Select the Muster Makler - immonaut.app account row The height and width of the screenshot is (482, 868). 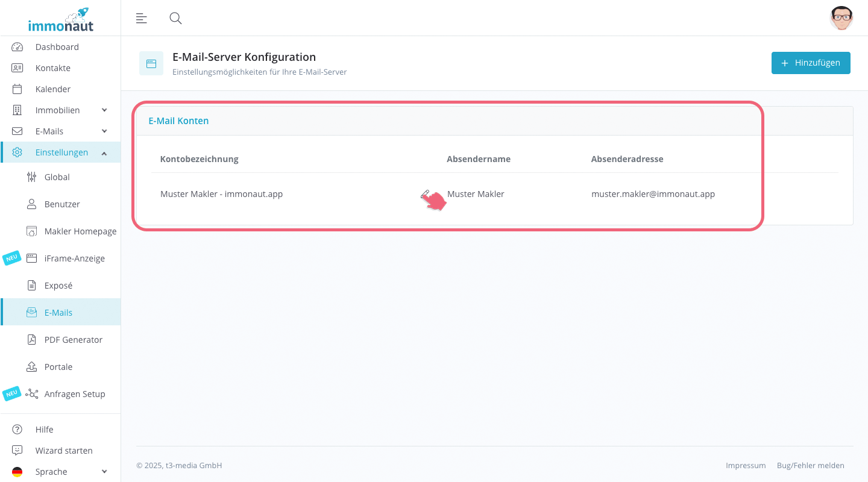[221, 194]
